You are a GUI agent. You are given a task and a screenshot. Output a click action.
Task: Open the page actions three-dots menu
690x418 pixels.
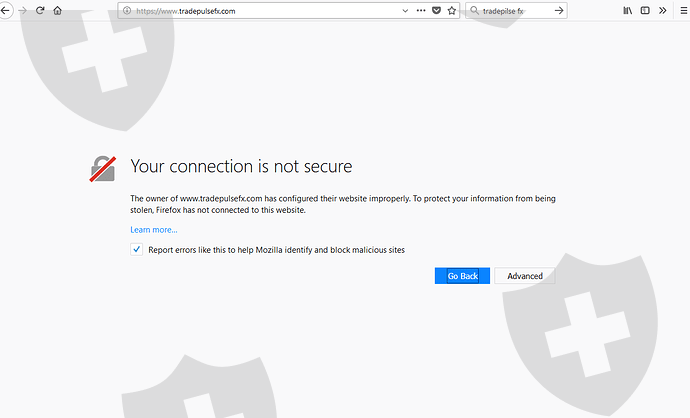(420, 10)
